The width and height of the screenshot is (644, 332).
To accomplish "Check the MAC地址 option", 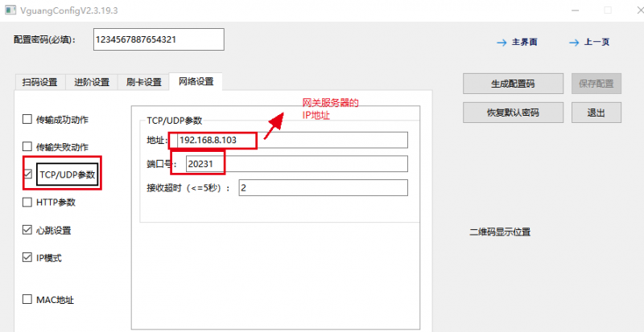I will click(28, 300).
